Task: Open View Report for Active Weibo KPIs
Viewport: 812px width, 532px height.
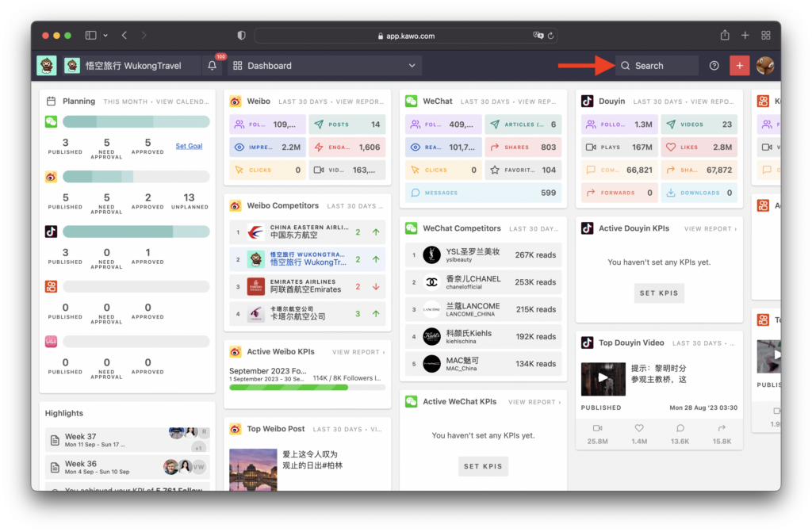Action: click(x=358, y=352)
